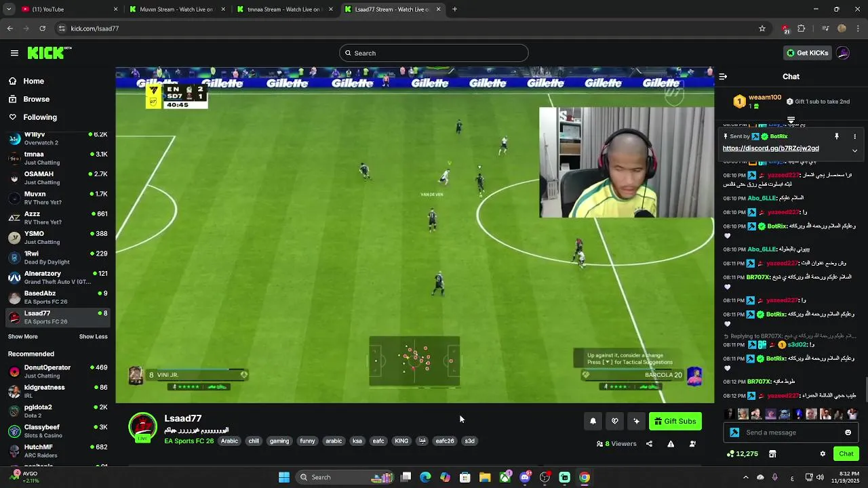Viewport: 868px width, 488px height.
Task: Collapse the chat panel arrow icon
Action: click(x=723, y=77)
